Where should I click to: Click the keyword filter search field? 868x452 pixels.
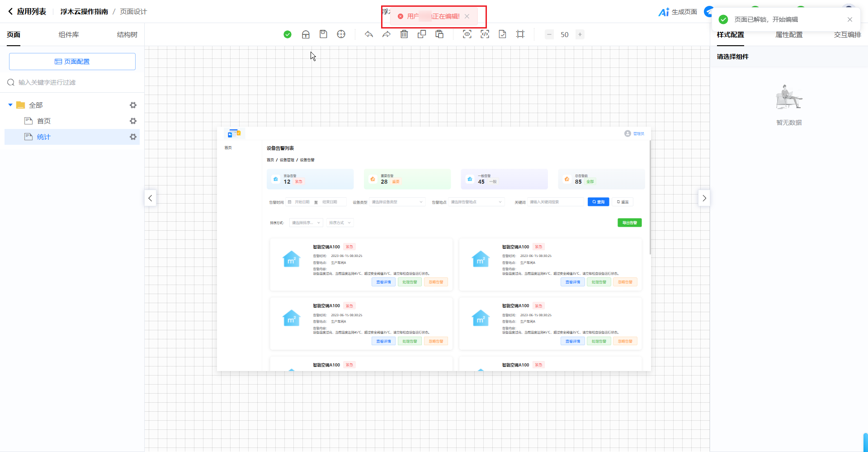pos(72,82)
